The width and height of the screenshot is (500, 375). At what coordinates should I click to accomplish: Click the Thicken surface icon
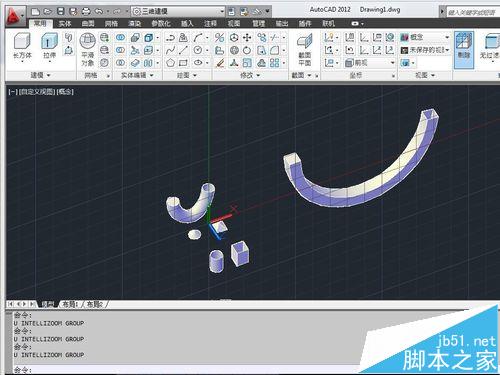click(135, 63)
